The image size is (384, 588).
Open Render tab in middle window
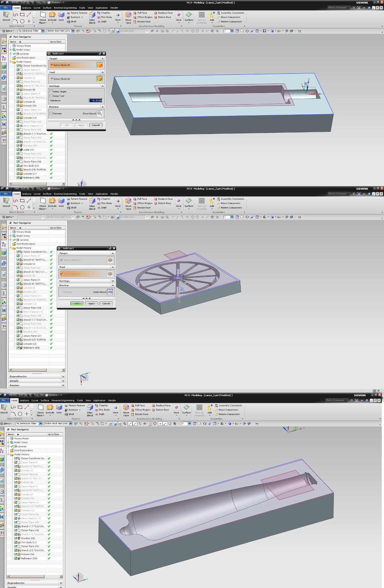click(114, 194)
